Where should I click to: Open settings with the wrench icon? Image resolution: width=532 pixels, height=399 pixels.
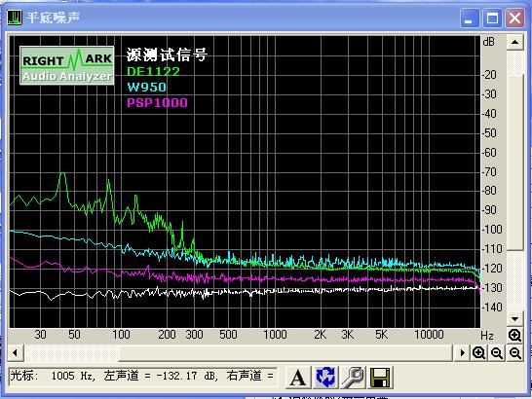click(x=353, y=377)
